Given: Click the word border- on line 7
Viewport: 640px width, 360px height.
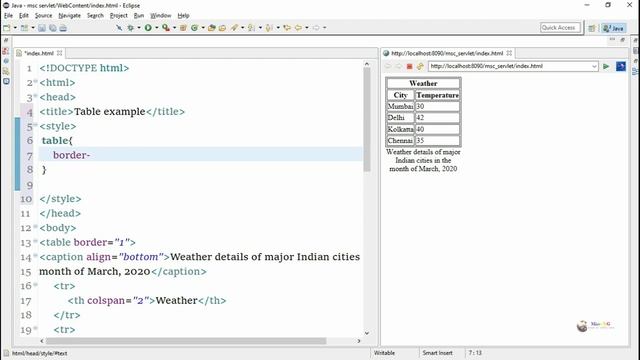Looking at the screenshot, I should (71, 155).
